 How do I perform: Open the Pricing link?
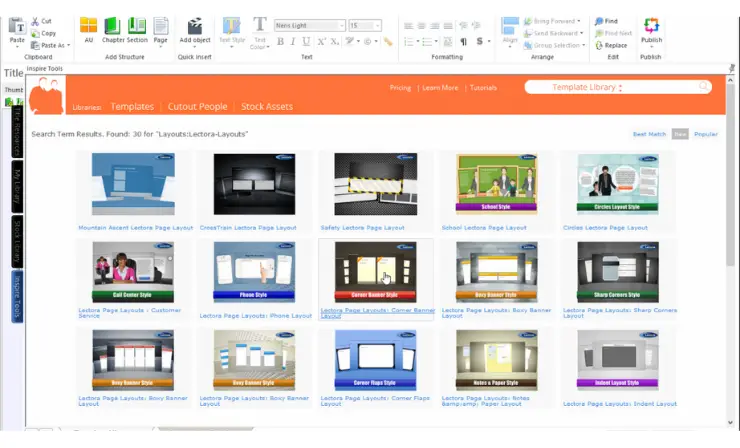400,88
